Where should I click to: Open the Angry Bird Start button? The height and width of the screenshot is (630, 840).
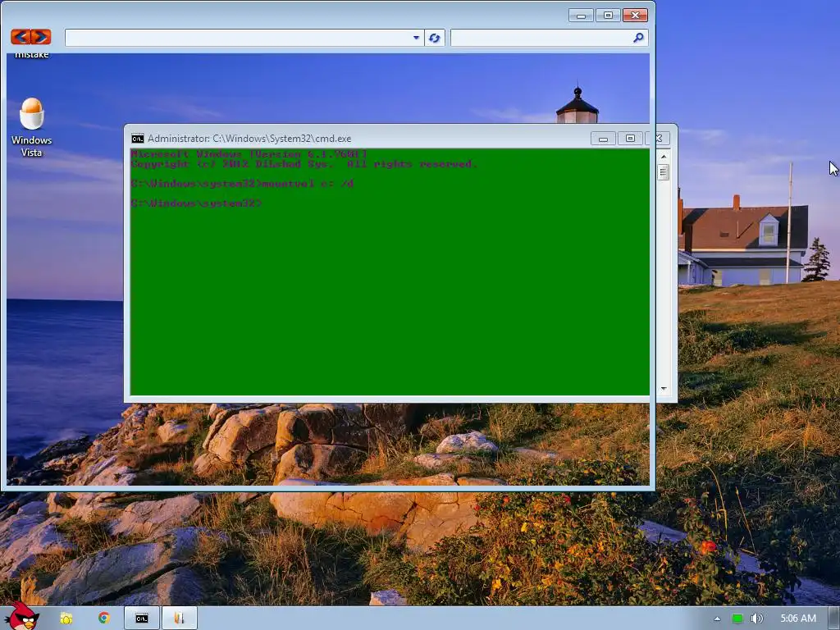point(22,616)
